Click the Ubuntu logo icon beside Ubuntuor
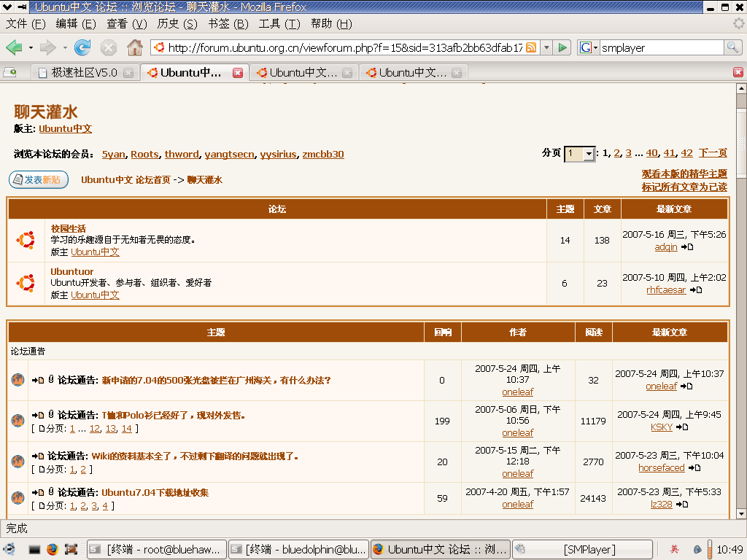747x560 pixels. pyautogui.click(x=26, y=283)
